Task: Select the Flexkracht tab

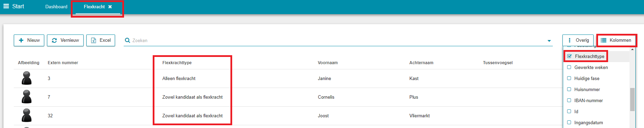Action: [x=94, y=7]
